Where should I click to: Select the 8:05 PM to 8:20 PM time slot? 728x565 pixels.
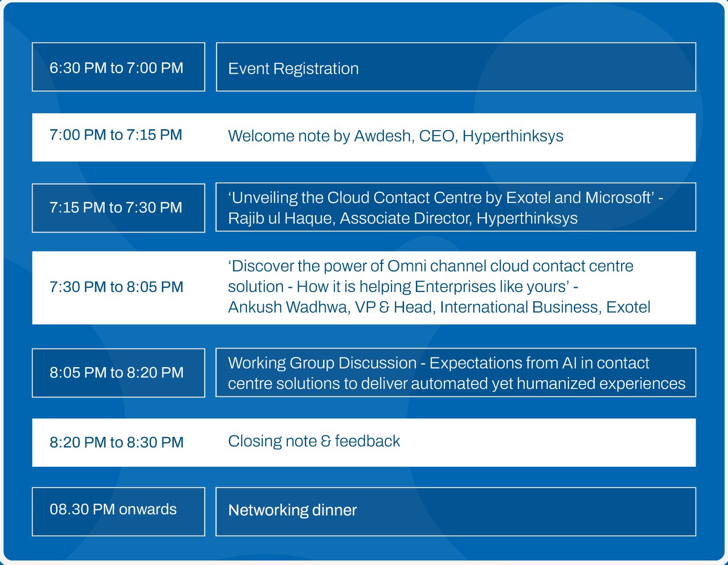pyautogui.click(x=118, y=373)
